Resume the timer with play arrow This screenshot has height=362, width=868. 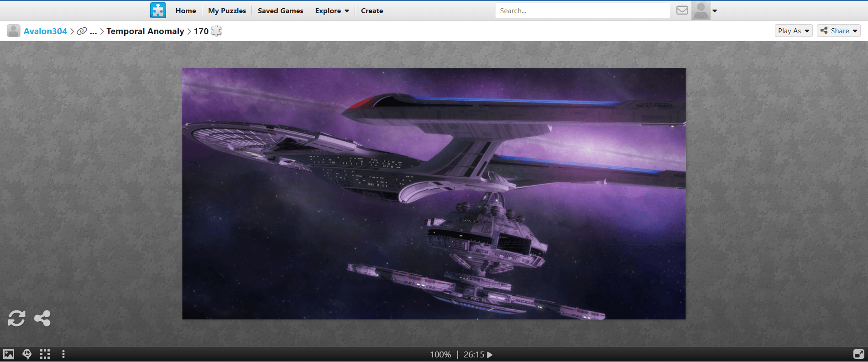(x=490, y=355)
